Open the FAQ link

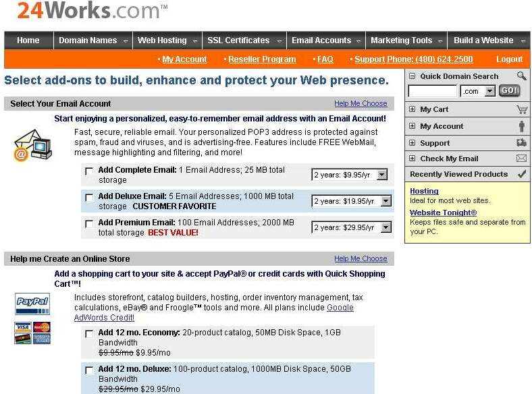pos(325,59)
